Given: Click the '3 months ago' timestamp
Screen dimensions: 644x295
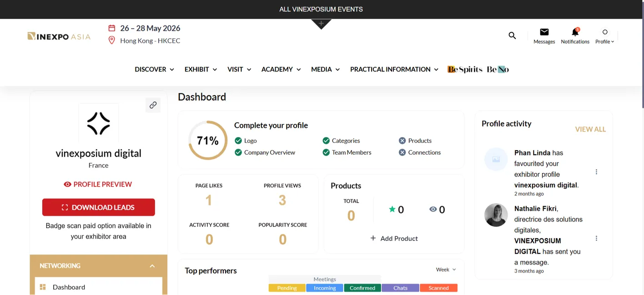Looking at the screenshot, I should (529, 271).
